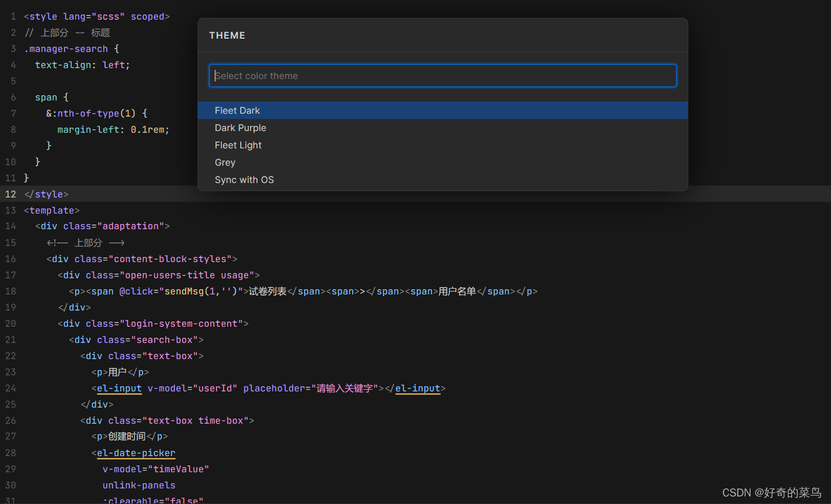Select the Dark Purple theme
The width and height of the screenshot is (831, 504).
tap(240, 128)
